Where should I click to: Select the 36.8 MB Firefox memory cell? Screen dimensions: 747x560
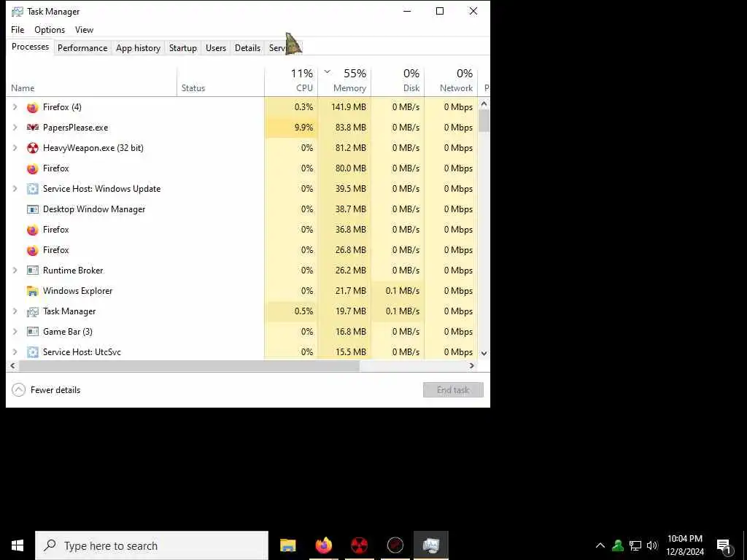click(344, 230)
